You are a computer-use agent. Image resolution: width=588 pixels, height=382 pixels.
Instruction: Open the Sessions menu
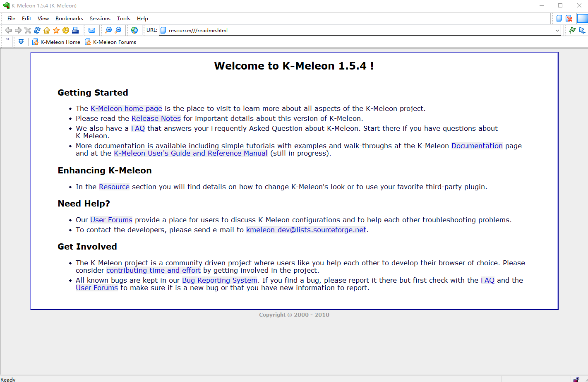pos(100,19)
